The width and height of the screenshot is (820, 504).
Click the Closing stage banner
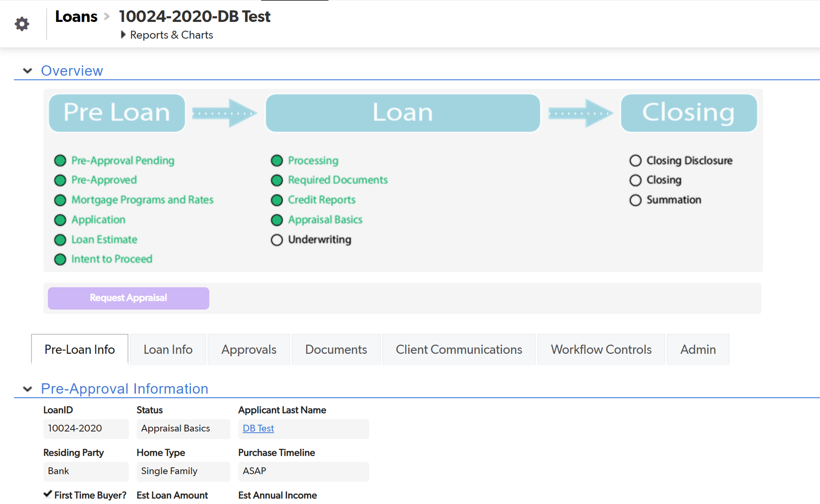tap(688, 113)
